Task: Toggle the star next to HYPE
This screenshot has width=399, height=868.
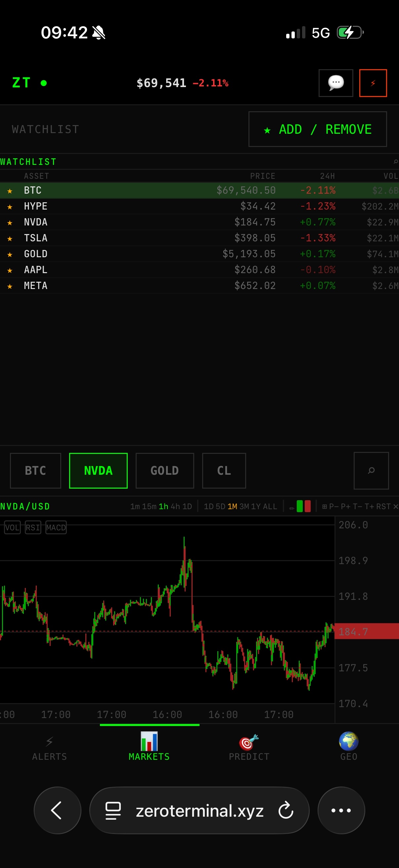Action: [10, 207]
